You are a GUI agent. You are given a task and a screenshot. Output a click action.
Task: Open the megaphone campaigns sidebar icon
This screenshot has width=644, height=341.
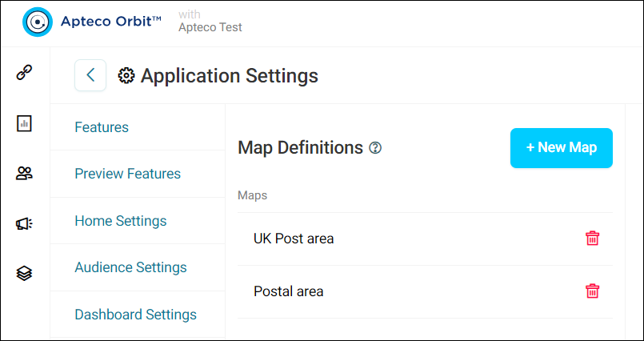[x=24, y=223]
